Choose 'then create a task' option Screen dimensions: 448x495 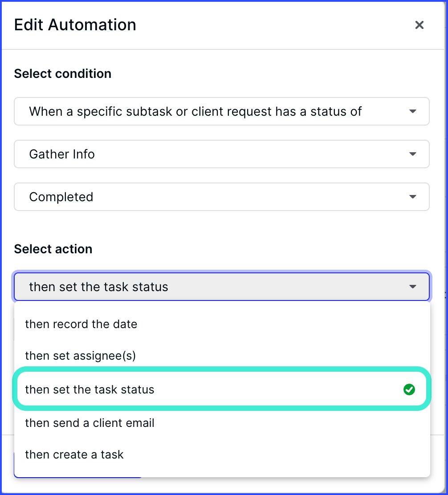[222, 454]
